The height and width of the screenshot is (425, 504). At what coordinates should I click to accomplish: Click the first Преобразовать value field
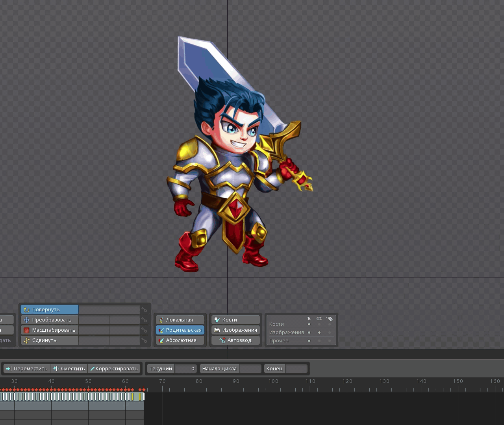94,320
